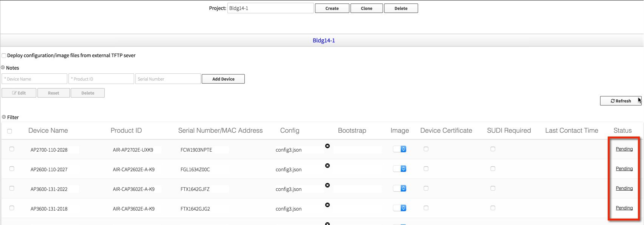Focus the Project name field
The image size is (644, 225).
(270, 8)
